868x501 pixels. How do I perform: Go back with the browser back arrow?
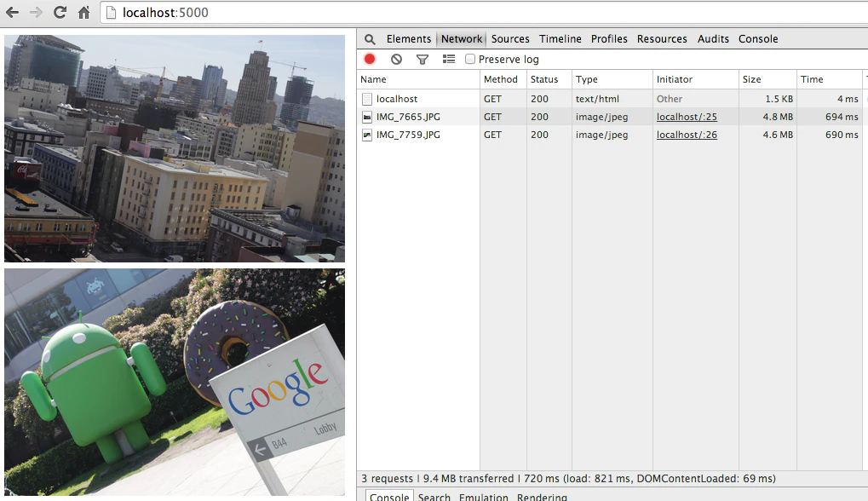coord(12,12)
